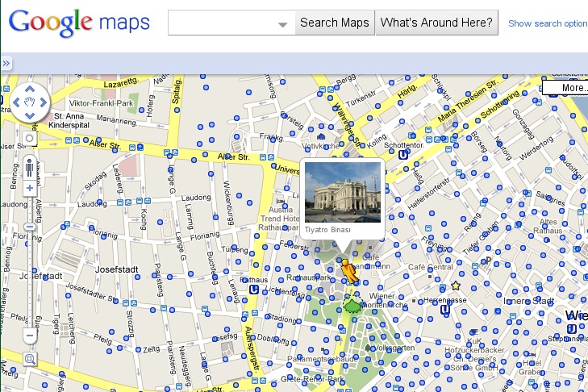This screenshot has width=588, height=392.
Task: Click the Parlamentsgebäude label
Action: (x=323, y=359)
